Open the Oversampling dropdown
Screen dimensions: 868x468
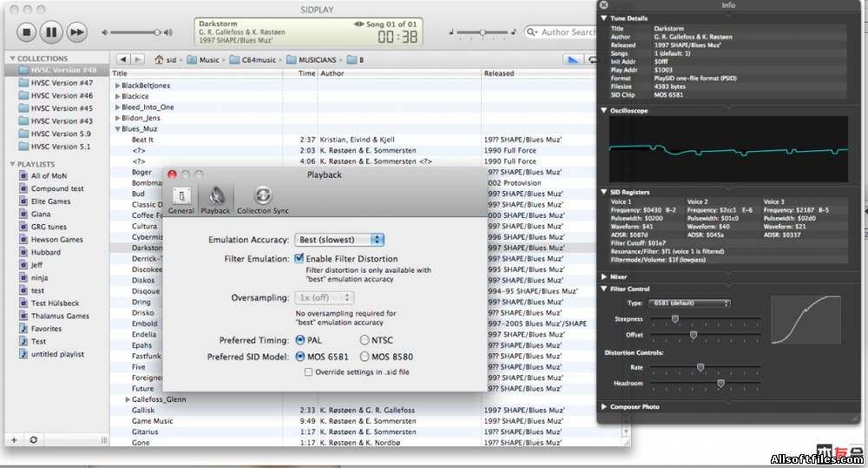[325, 298]
